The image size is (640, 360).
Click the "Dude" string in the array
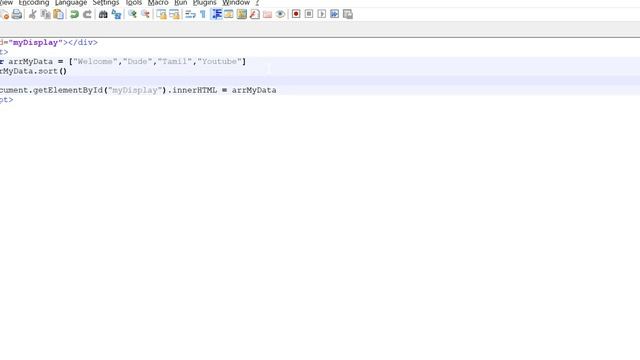138,62
